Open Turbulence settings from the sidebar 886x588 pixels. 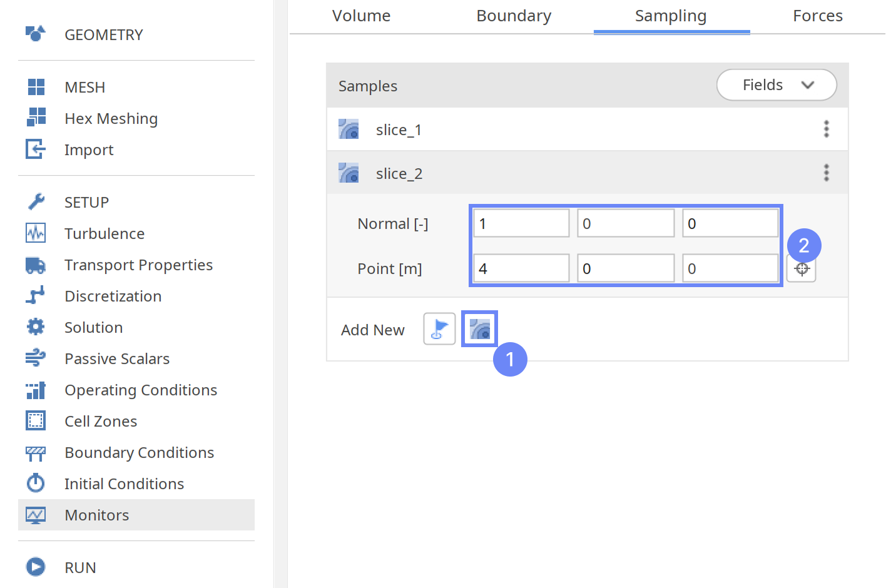click(104, 233)
